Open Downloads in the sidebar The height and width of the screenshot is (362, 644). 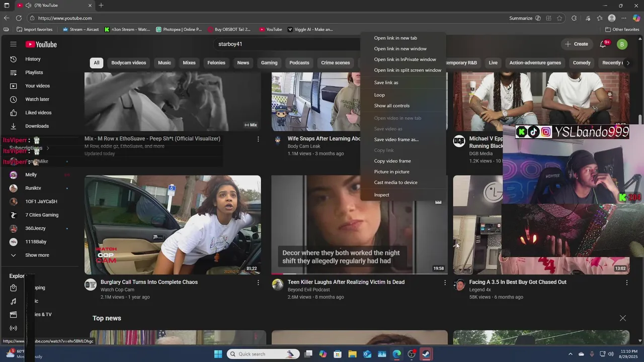pos(37,126)
